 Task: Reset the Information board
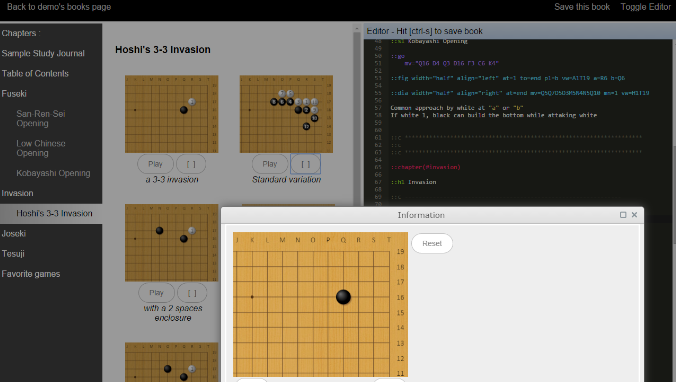(x=432, y=244)
